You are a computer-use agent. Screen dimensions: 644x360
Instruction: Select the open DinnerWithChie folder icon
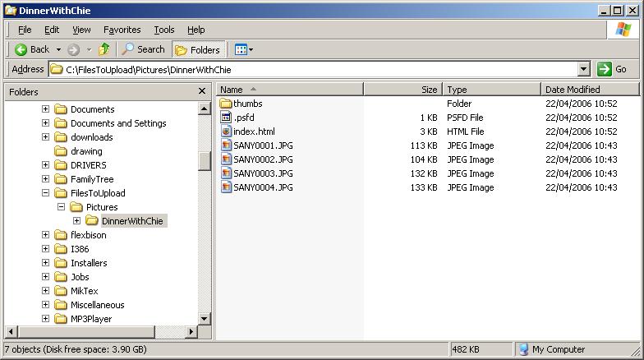(92, 220)
